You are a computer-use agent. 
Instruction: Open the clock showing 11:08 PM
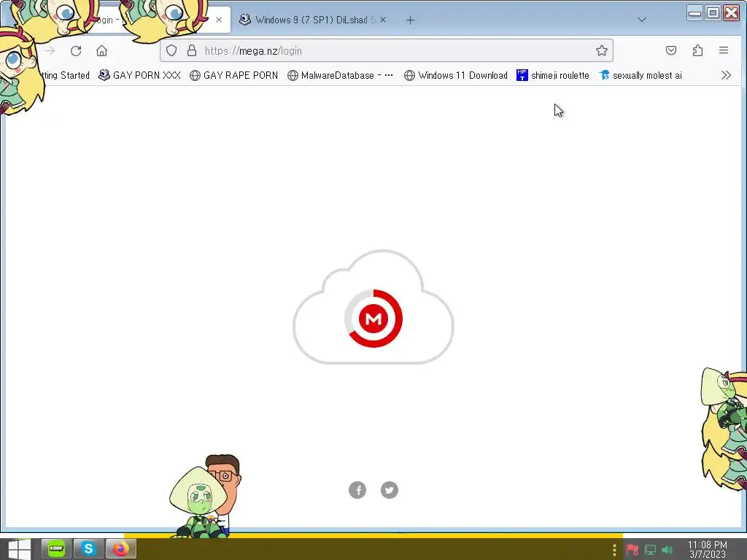point(708,549)
